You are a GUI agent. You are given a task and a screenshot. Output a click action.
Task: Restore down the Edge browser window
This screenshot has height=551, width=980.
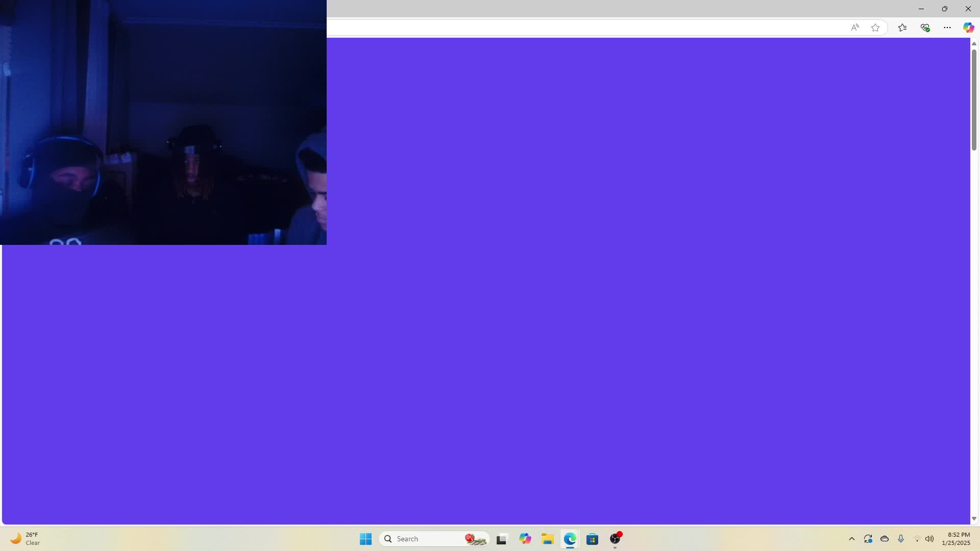945,9
